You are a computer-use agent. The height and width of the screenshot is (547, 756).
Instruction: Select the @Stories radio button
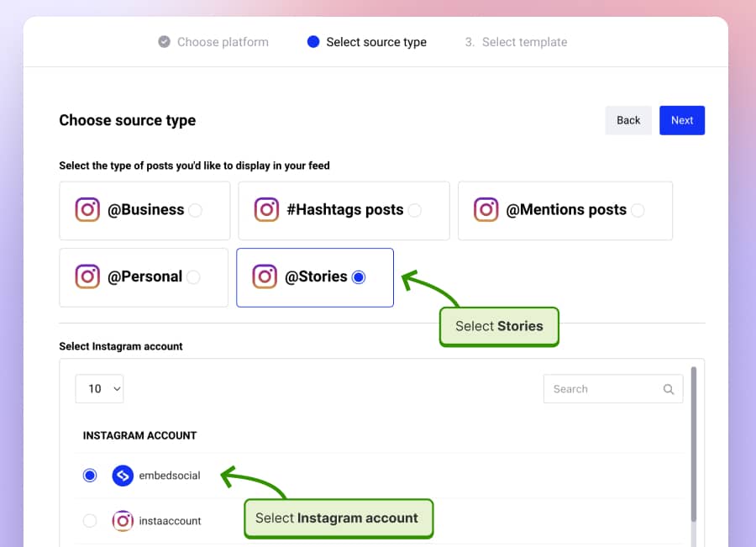coord(359,277)
